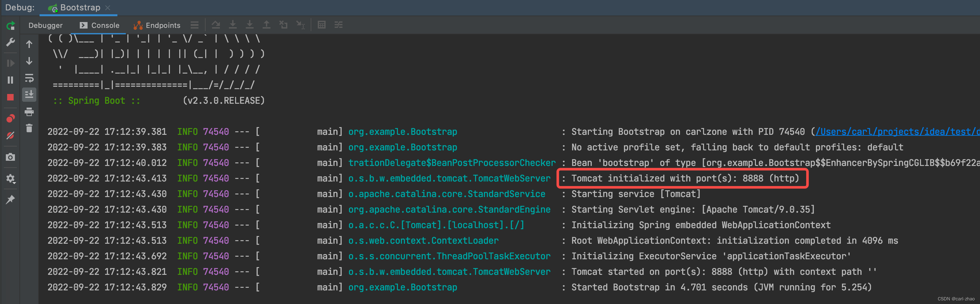
Task: Toggle Mute Breakpoints icon
Action: coord(11,136)
